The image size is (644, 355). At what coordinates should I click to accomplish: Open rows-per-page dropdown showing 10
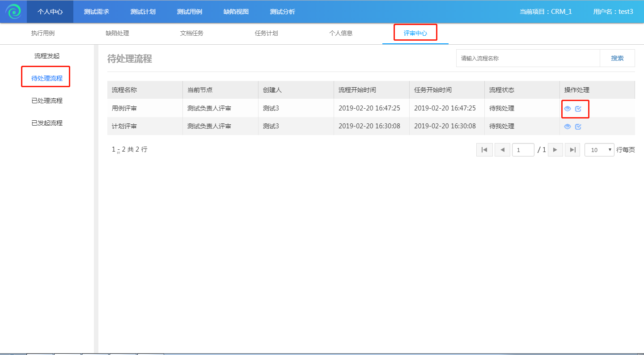tap(600, 150)
